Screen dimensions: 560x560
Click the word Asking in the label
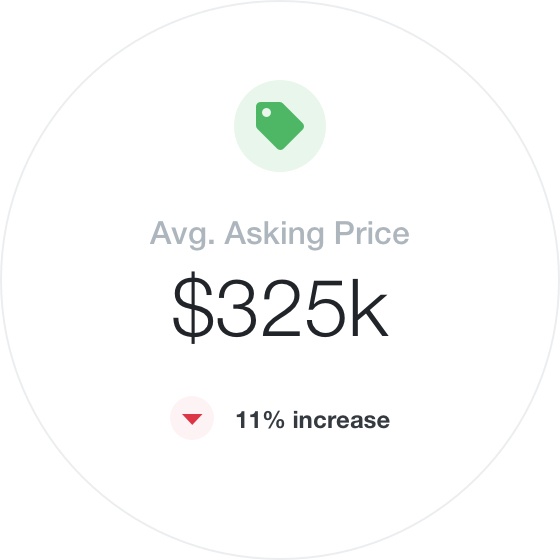(x=274, y=234)
